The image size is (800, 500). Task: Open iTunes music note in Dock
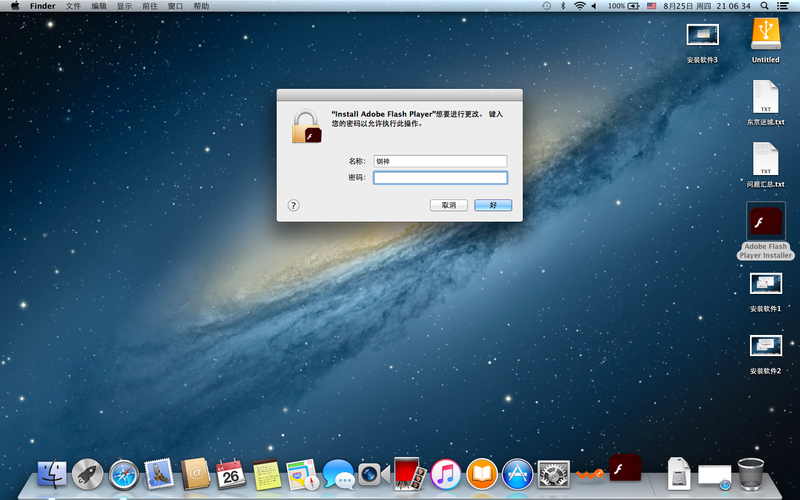pos(446,474)
